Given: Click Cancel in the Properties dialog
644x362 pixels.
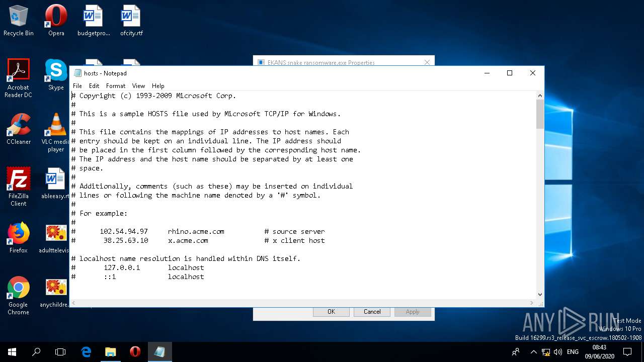Looking at the screenshot, I should tap(372, 312).
